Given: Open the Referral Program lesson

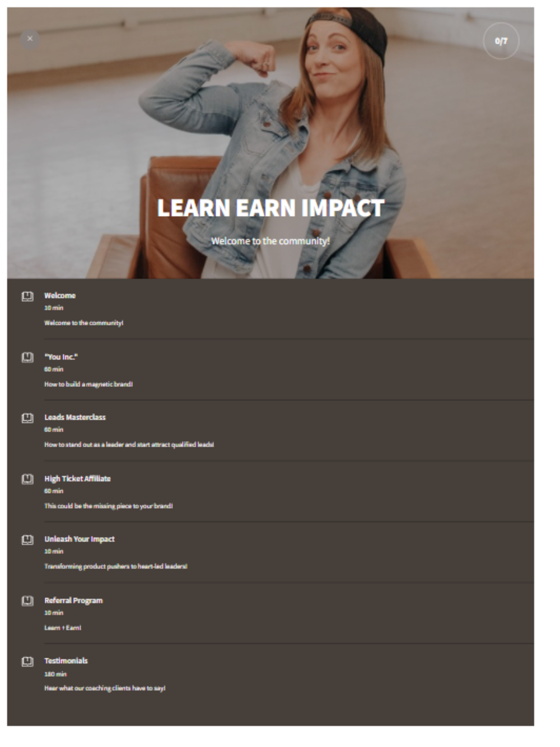Looking at the screenshot, I should (x=73, y=600).
